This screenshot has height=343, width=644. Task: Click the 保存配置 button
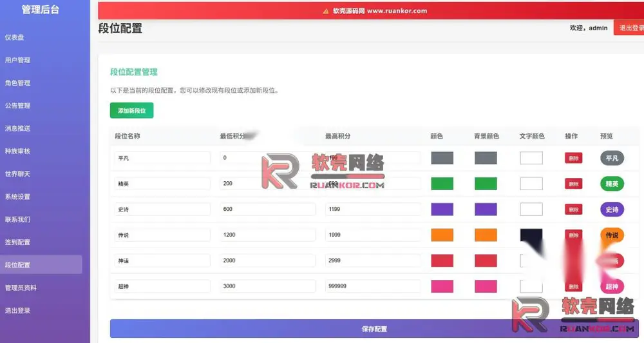coord(374,329)
